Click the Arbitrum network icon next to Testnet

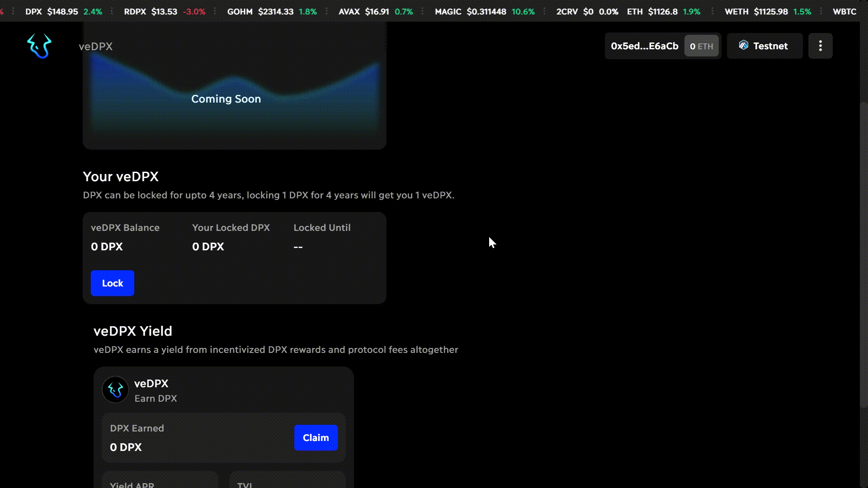click(743, 45)
